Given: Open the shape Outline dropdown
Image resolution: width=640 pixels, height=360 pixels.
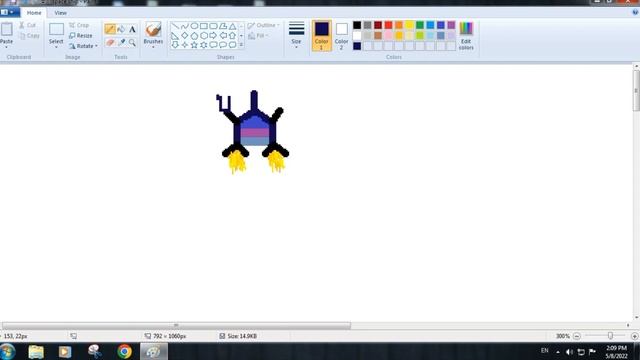Looking at the screenshot, I should pyautogui.click(x=264, y=25).
